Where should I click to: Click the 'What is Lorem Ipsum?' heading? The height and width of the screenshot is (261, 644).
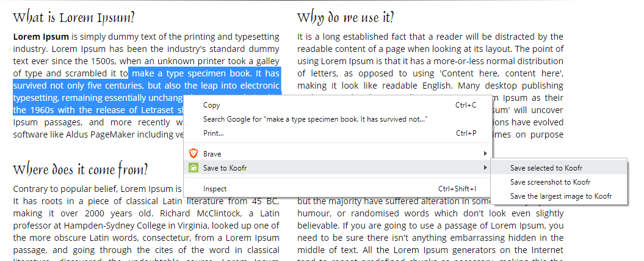(x=74, y=18)
